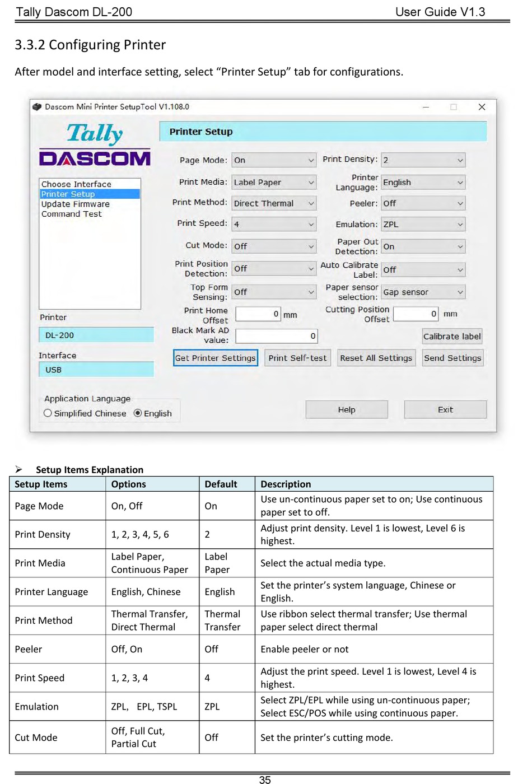Click 'ZPL, EPL, TSPL' options cell
This screenshot has height=784, width=532.
point(152,707)
